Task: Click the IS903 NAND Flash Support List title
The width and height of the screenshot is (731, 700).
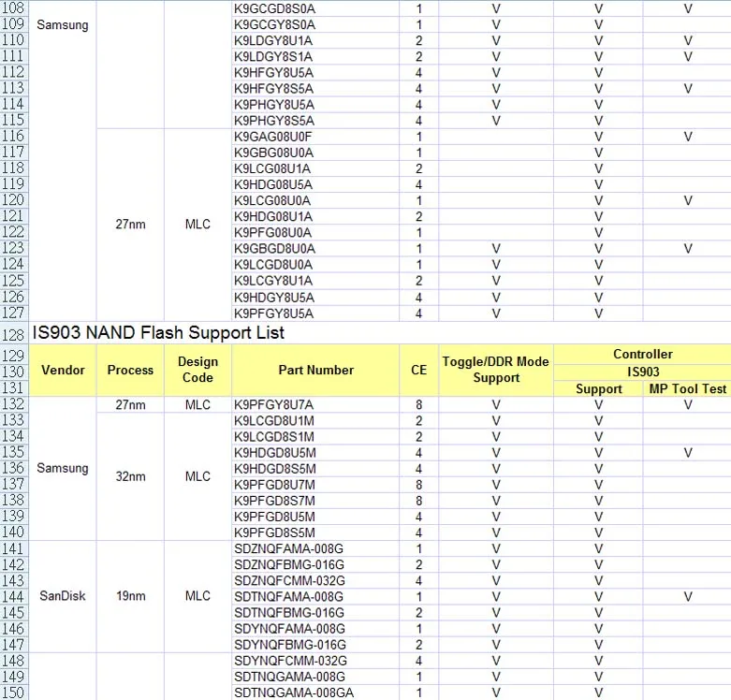Action: pos(158,333)
